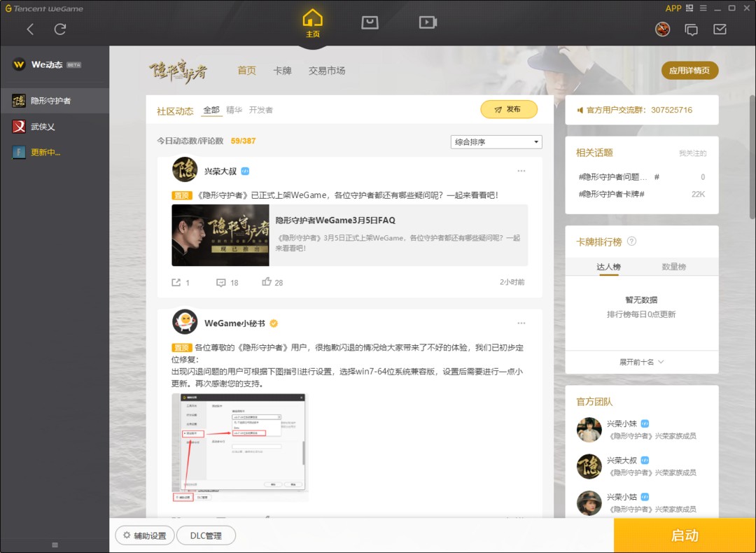Image resolution: width=756 pixels, height=553 pixels.
Task: Open the user avatar in title bar
Action: click(x=662, y=29)
